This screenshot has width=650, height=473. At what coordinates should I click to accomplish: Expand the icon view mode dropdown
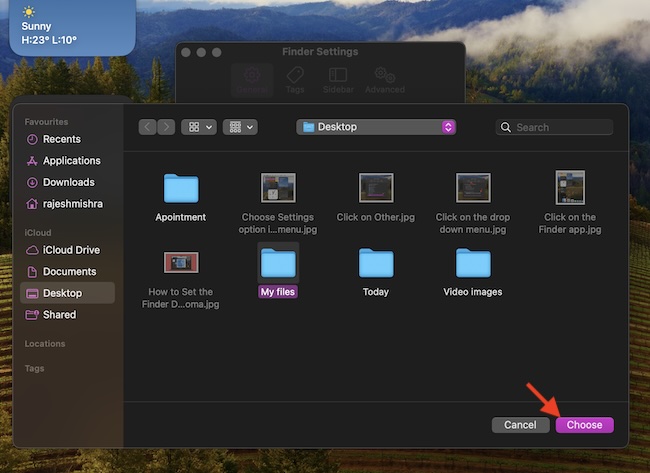point(199,127)
